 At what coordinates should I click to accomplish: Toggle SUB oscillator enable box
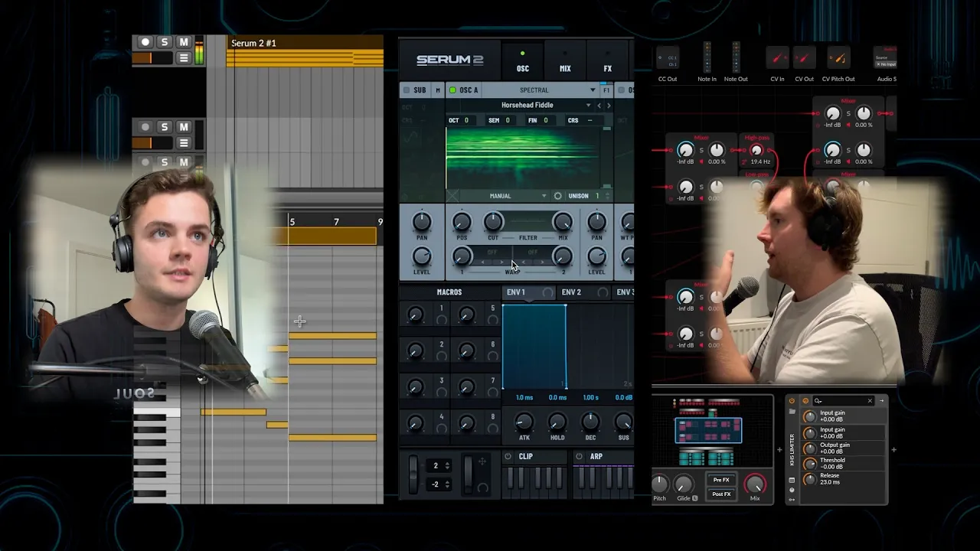[406, 90]
